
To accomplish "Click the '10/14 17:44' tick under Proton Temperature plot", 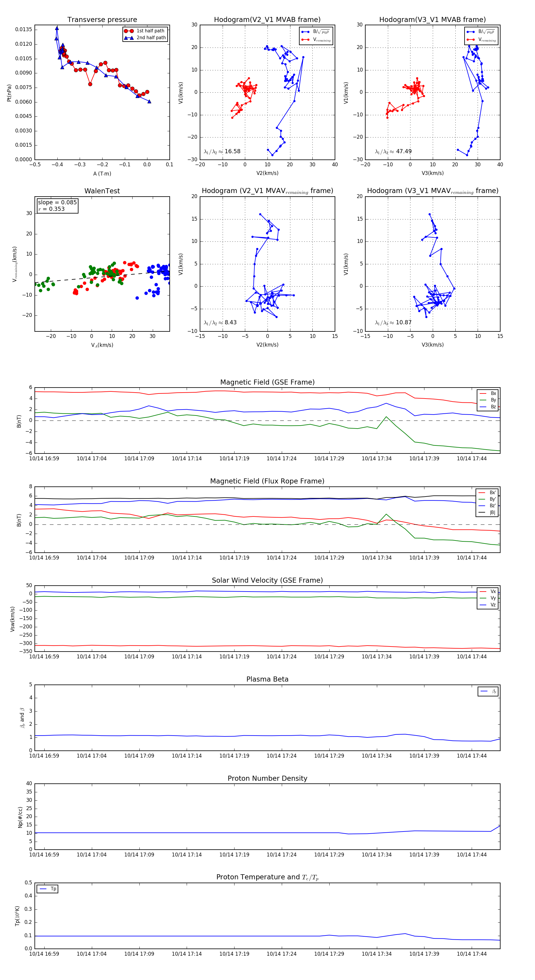I will pyautogui.click(x=471, y=954).
